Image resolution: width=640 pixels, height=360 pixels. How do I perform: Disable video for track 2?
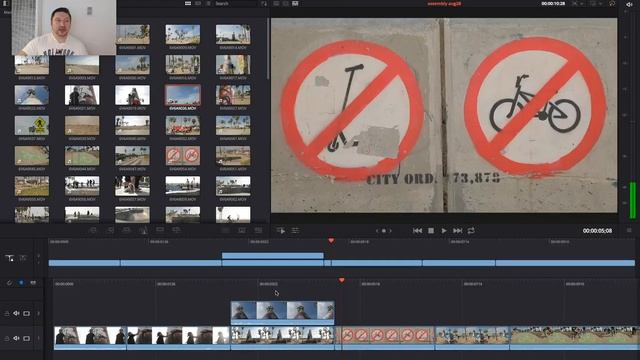(x=27, y=313)
